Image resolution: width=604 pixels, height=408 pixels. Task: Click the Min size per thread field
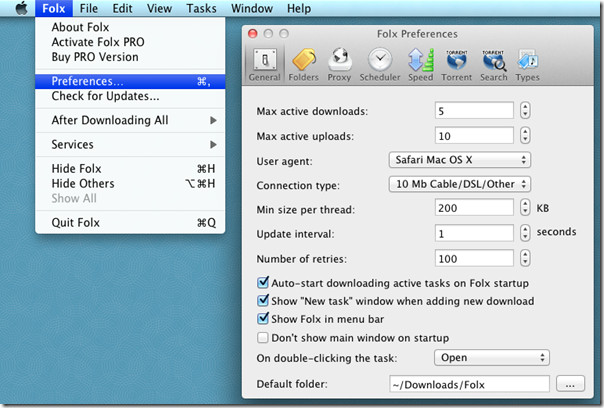tap(474, 207)
